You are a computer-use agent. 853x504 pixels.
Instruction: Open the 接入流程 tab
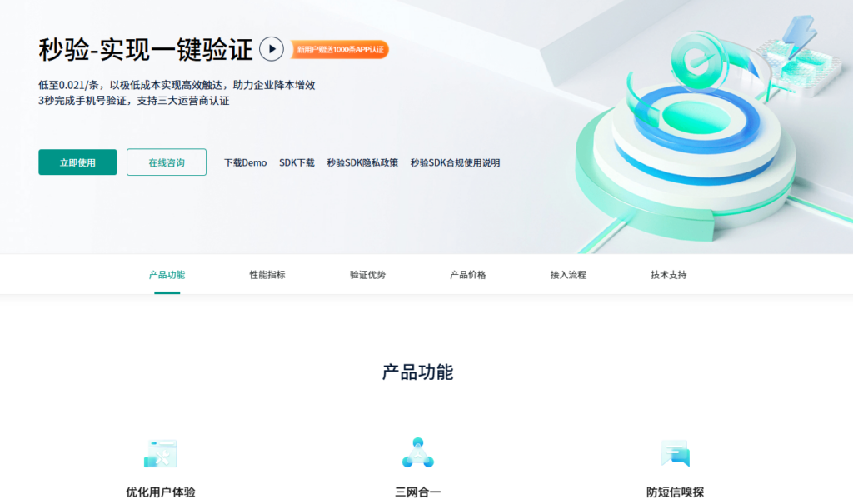click(x=568, y=274)
